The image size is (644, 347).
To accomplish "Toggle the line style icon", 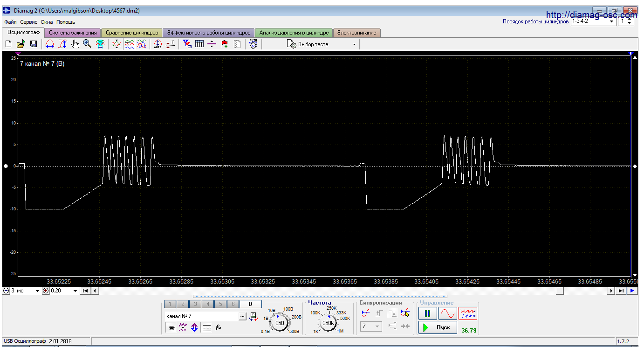I will tap(206, 328).
